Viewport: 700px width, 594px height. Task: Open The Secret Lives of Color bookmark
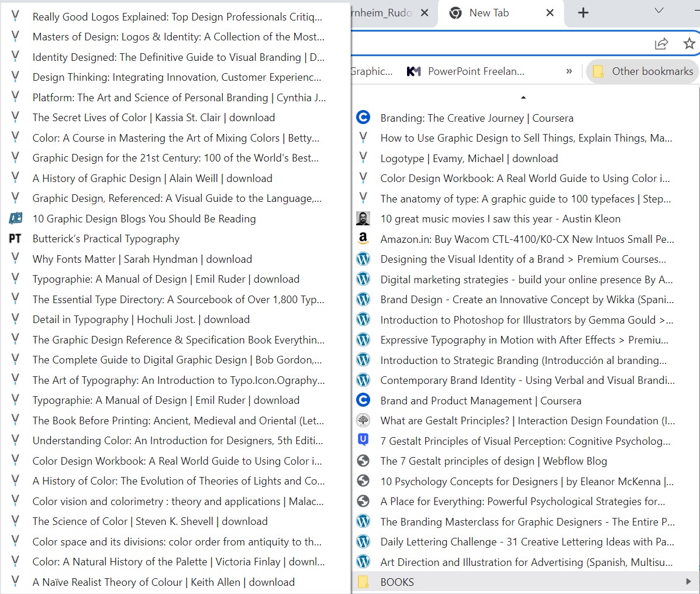coord(175,118)
